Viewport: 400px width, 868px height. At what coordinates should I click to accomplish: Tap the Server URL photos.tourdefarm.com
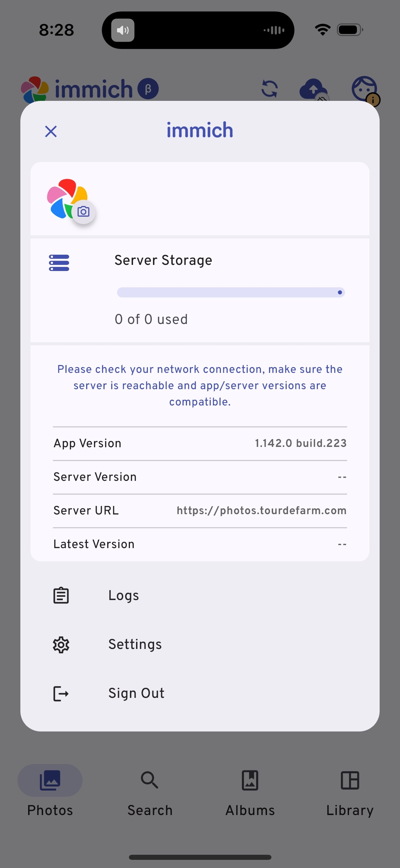pos(261,510)
